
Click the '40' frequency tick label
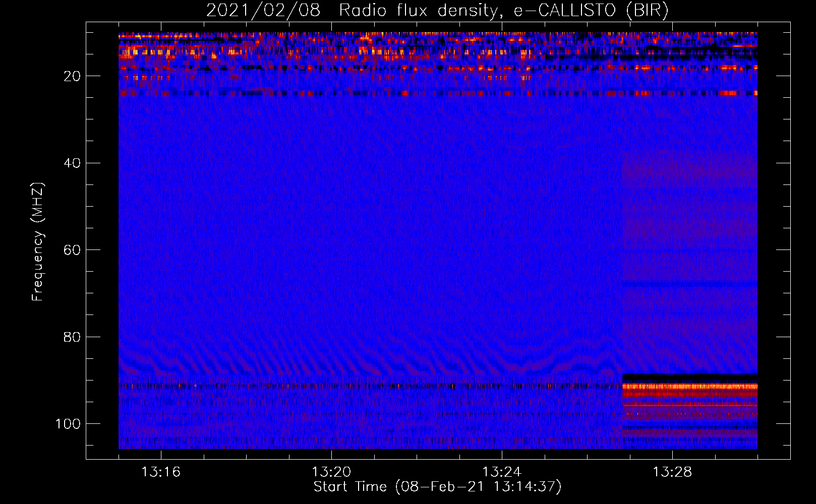72,163
